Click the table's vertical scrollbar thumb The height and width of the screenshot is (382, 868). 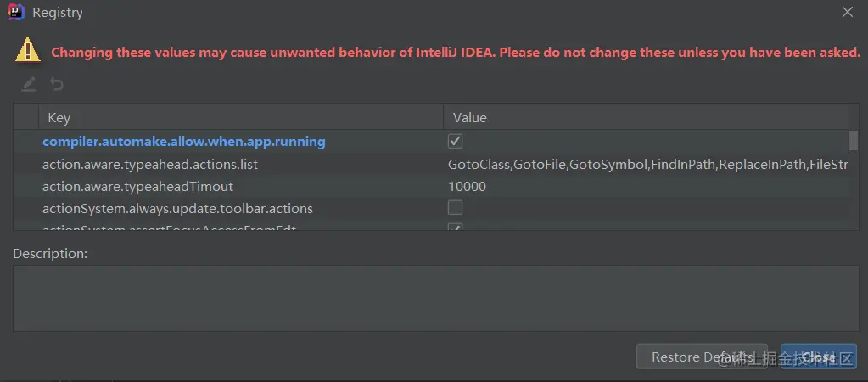[853, 140]
